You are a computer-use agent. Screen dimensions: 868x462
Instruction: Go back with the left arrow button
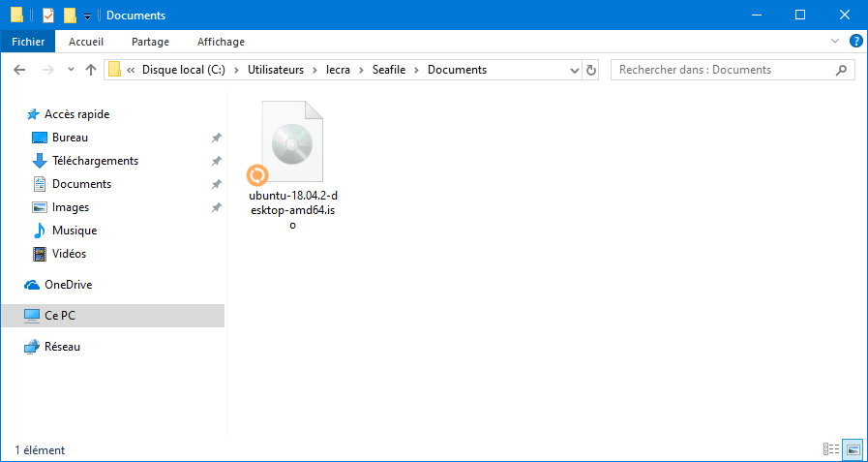19,70
